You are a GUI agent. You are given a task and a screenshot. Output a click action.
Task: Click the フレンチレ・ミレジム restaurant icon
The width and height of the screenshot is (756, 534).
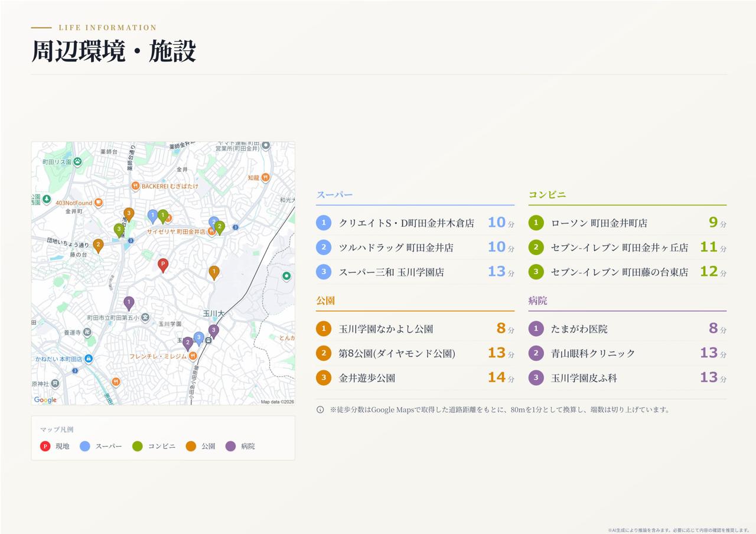(193, 356)
